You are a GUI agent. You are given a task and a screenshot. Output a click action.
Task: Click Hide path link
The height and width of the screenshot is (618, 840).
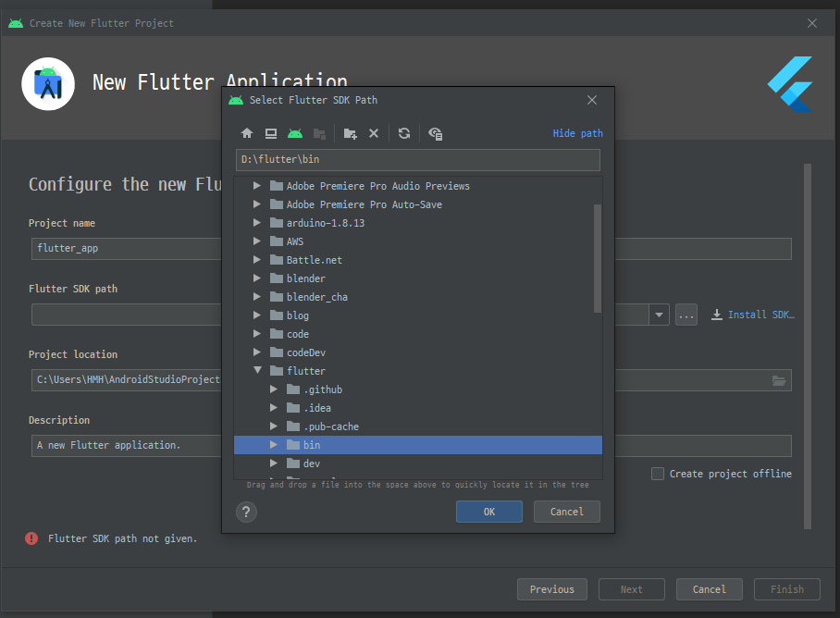(x=577, y=133)
